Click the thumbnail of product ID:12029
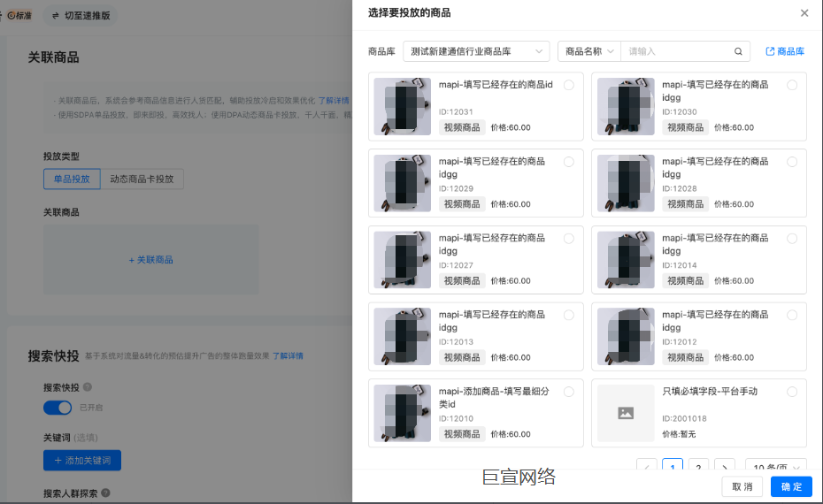The height and width of the screenshot is (504, 823). (403, 183)
